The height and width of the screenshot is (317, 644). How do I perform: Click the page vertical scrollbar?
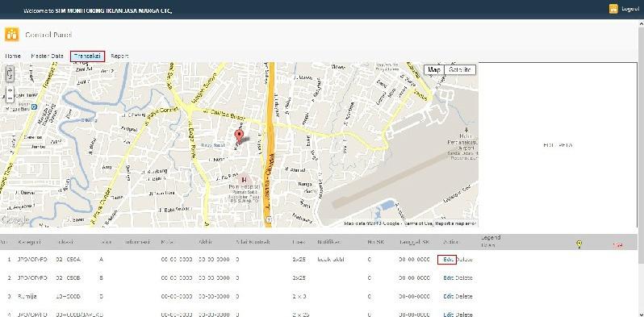tap(641, 165)
